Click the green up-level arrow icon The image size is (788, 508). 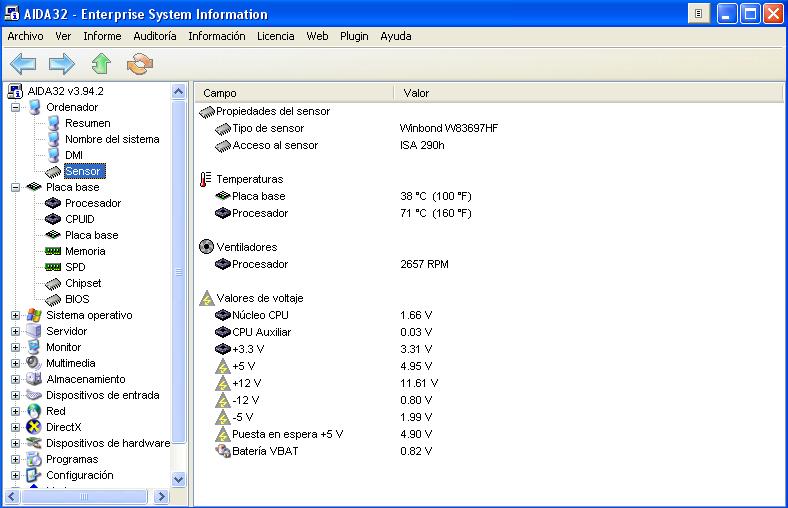(x=101, y=65)
